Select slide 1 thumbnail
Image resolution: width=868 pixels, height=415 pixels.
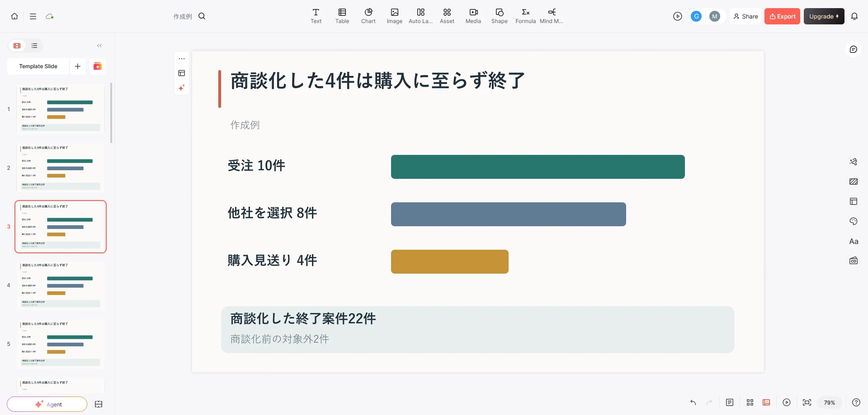coord(61,109)
